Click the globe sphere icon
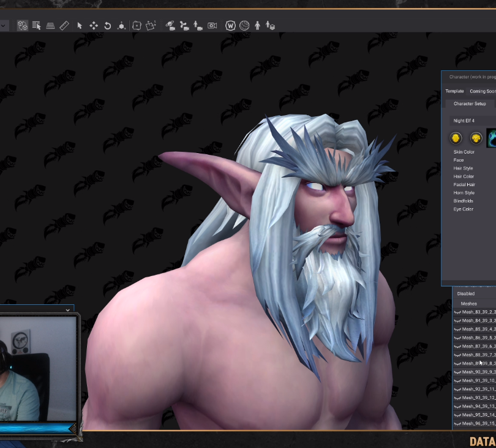Viewport: 496px width, 448px height. click(x=244, y=26)
